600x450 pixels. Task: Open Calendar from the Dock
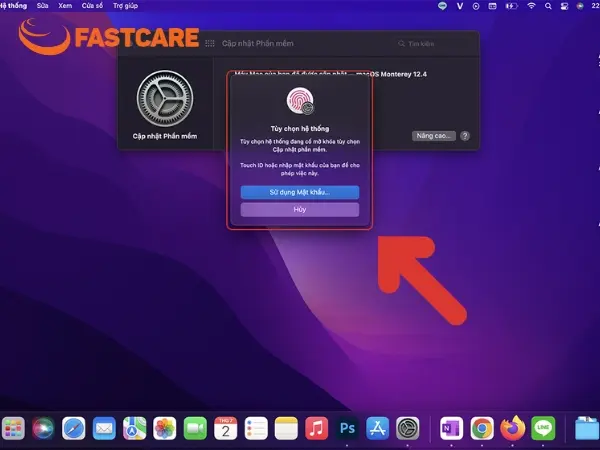[225, 428]
